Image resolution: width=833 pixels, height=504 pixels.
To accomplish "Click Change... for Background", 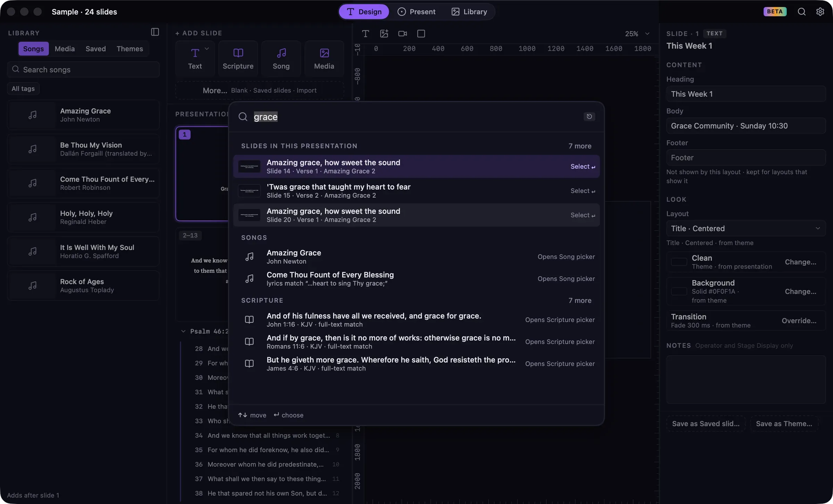I will coord(800,292).
